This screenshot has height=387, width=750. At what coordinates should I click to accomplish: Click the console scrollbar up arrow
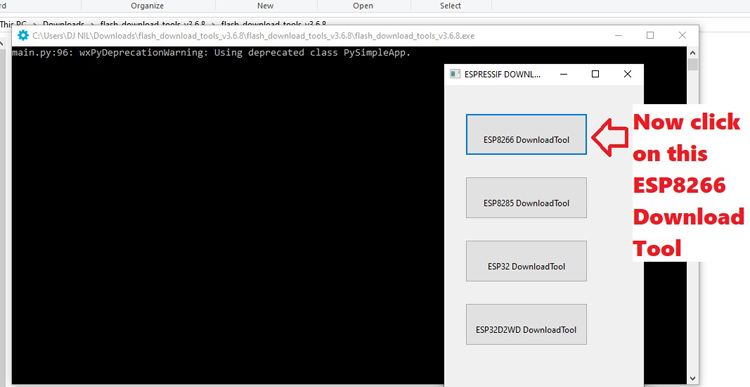pos(692,53)
